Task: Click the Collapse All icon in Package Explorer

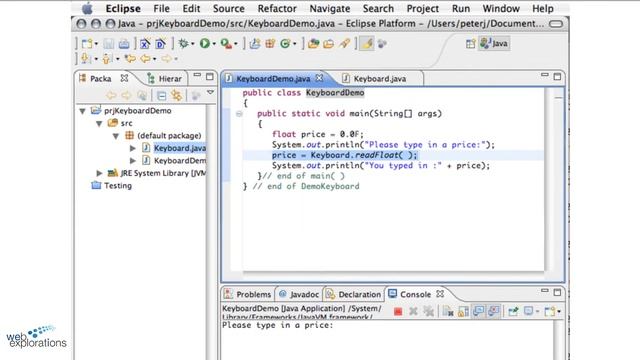Action: tap(162, 96)
